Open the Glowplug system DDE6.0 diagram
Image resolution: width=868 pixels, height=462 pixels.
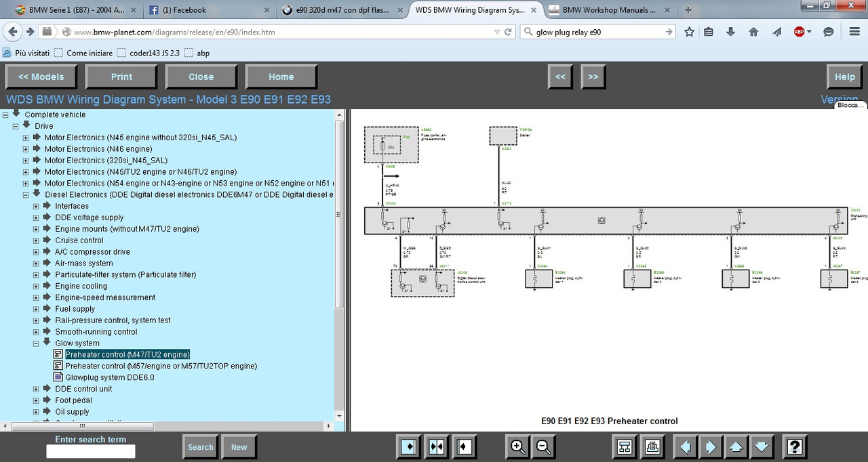click(110, 377)
